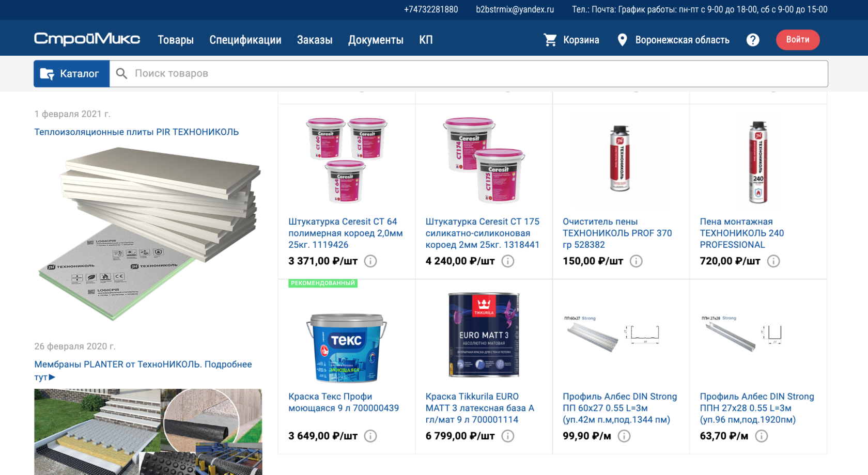Image resolution: width=868 pixels, height=475 pixels.
Task: Open Теплоизоляционные плиты PIR ТЕХНОНИКОЛЬ news link
Action: click(136, 132)
